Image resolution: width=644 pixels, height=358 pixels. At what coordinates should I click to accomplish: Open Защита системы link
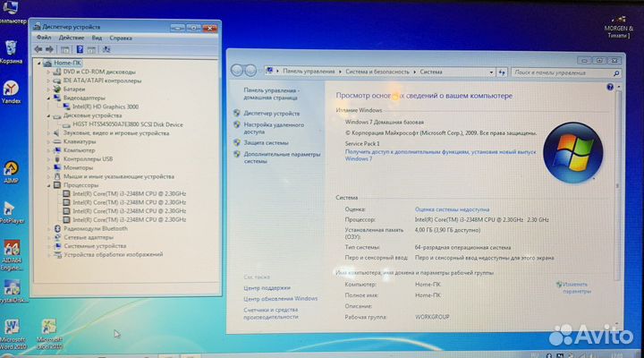click(266, 143)
